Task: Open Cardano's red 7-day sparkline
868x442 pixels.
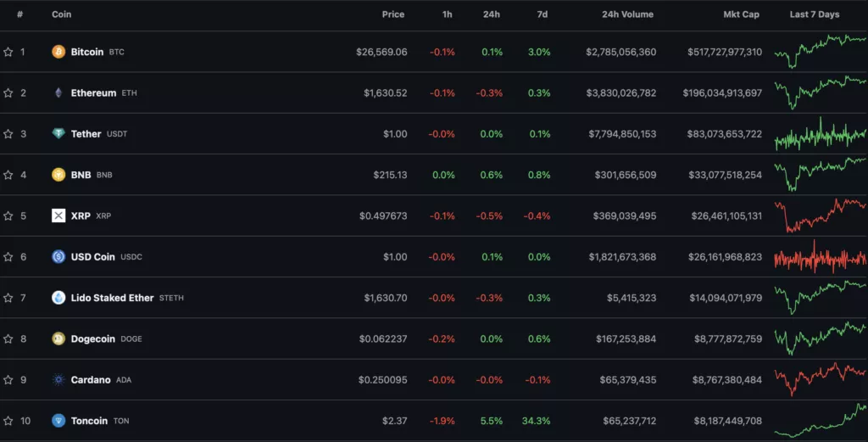Action: coord(821,379)
